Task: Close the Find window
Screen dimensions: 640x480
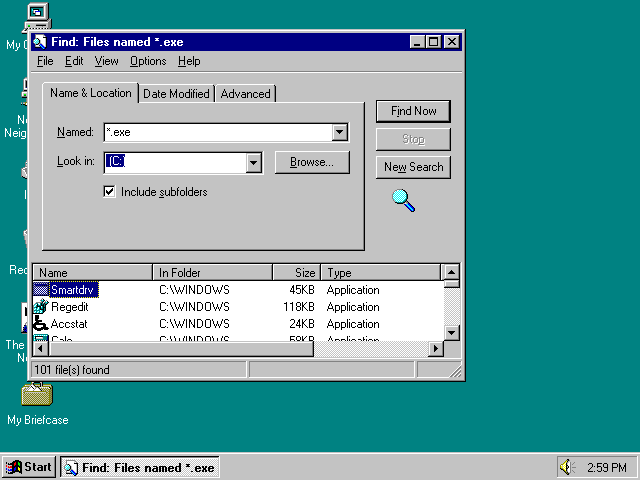Action: point(452,42)
